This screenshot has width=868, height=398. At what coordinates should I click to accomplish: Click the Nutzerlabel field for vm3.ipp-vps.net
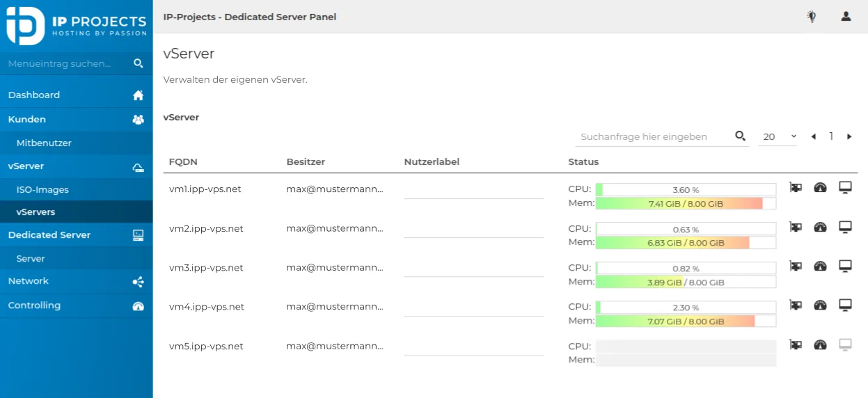(x=473, y=268)
